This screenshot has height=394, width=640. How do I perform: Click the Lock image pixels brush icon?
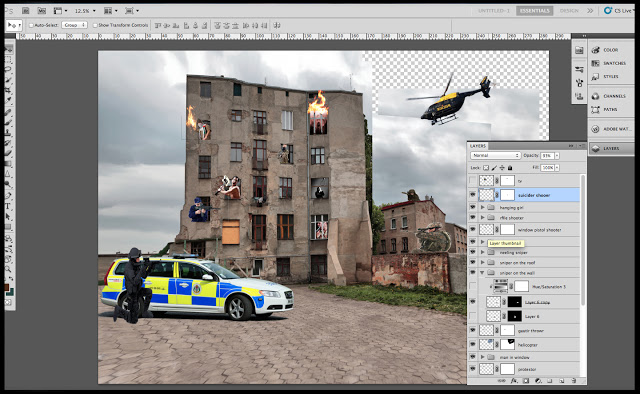pos(494,168)
